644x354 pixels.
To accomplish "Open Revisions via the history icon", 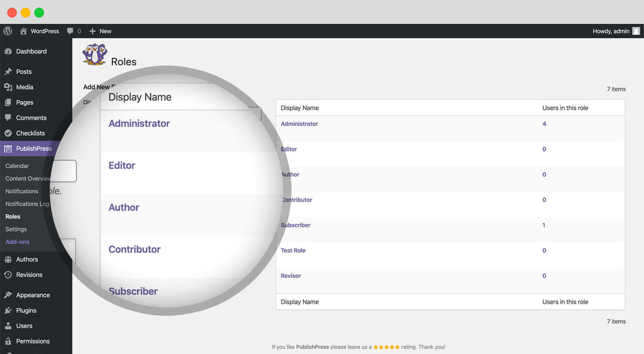I will click(x=8, y=275).
